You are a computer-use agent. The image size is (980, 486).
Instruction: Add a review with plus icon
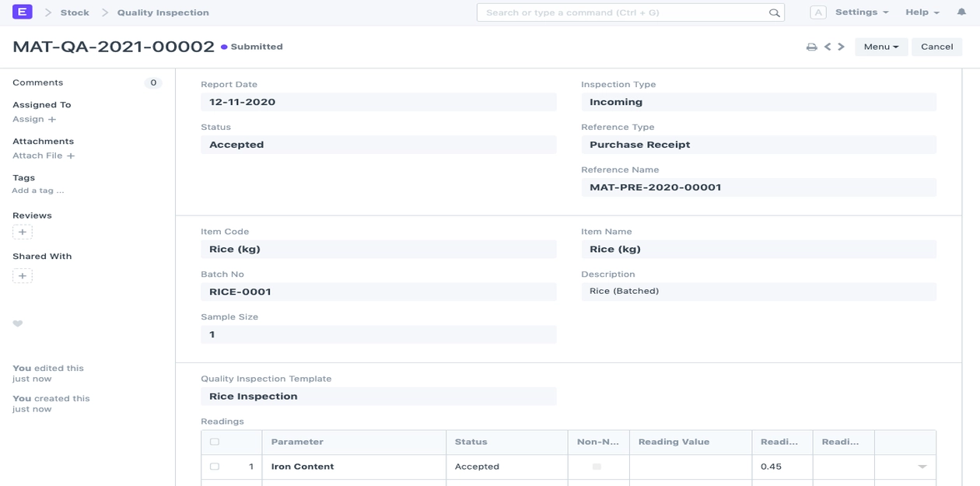point(23,232)
